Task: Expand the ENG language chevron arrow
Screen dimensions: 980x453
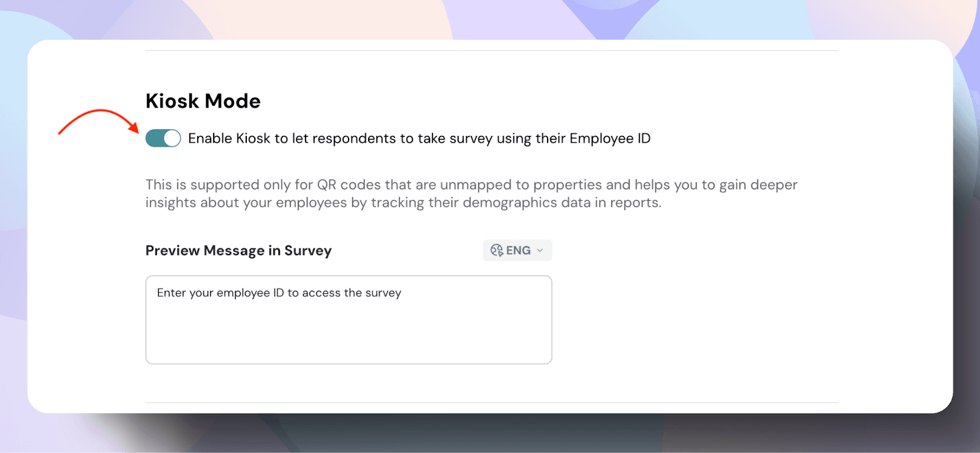Action: [x=540, y=250]
